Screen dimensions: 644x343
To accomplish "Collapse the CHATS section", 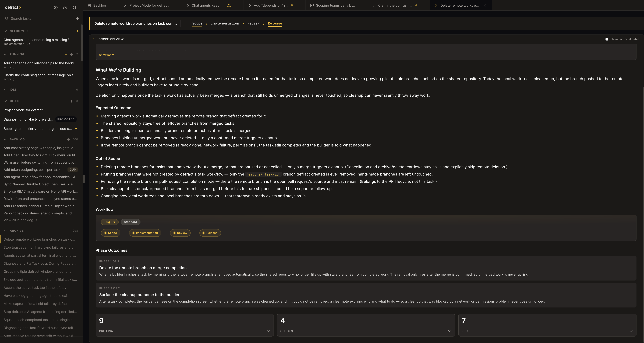I will pos(5,101).
